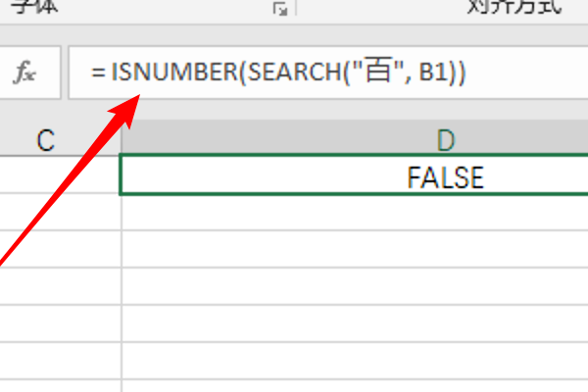Select cell C2 in column C

click(59, 213)
